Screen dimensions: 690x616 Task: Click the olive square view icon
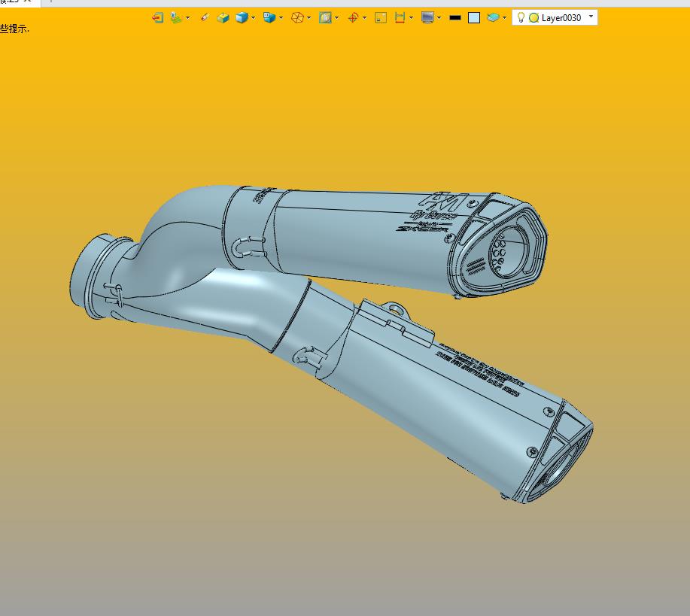(381, 17)
